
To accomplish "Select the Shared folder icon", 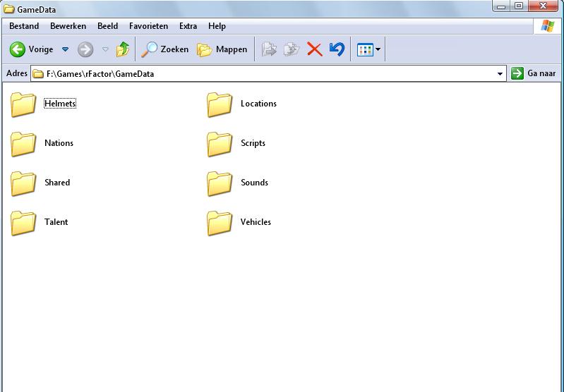I will click(23, 183).
